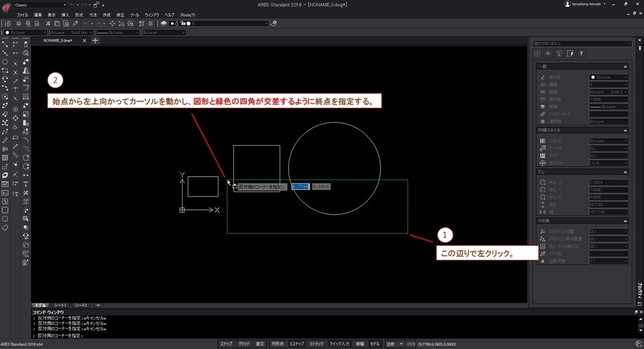Screen dimensions: 644x349
Task: Open the lineweight ByLayer dropdown in toolbar
Action: 118,33
